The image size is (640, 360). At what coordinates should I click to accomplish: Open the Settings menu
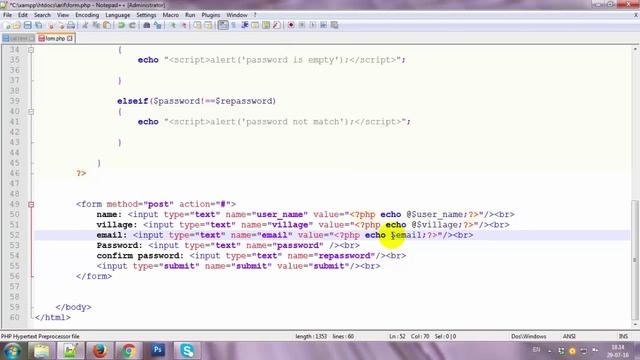[x=146, y=15]
